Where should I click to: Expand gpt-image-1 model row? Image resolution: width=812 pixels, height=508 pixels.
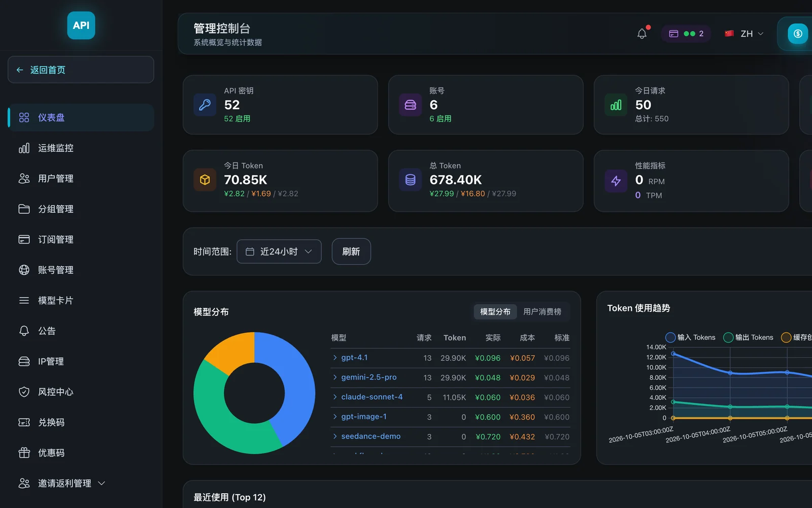point(335,417)
